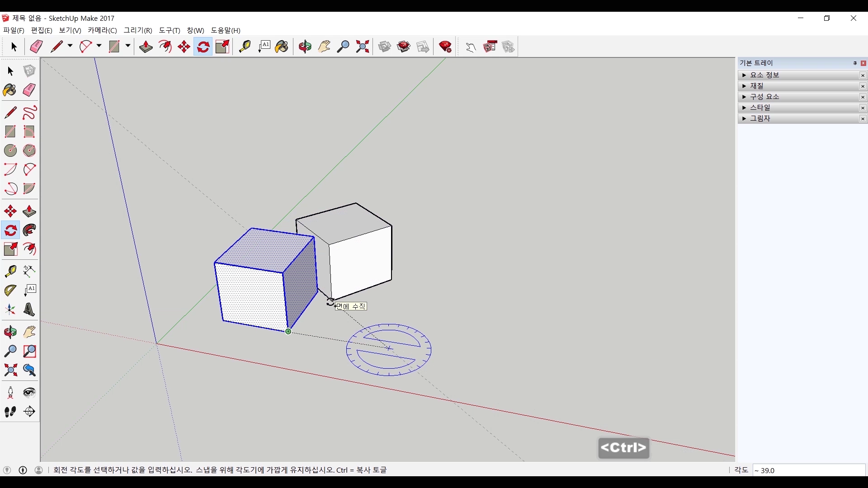
Task: Activate Zoom Extents in top toolbar
Action: (x=363, y=47)
